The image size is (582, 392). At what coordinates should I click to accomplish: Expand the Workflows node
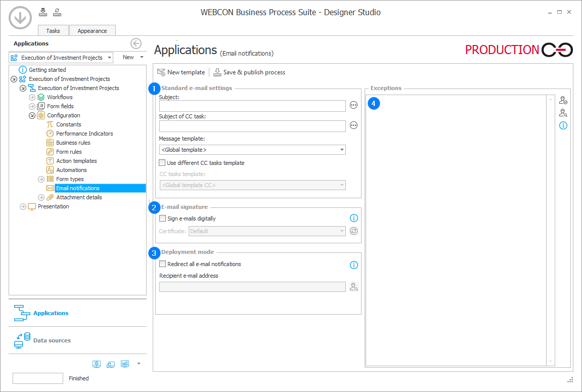(32, 97)
